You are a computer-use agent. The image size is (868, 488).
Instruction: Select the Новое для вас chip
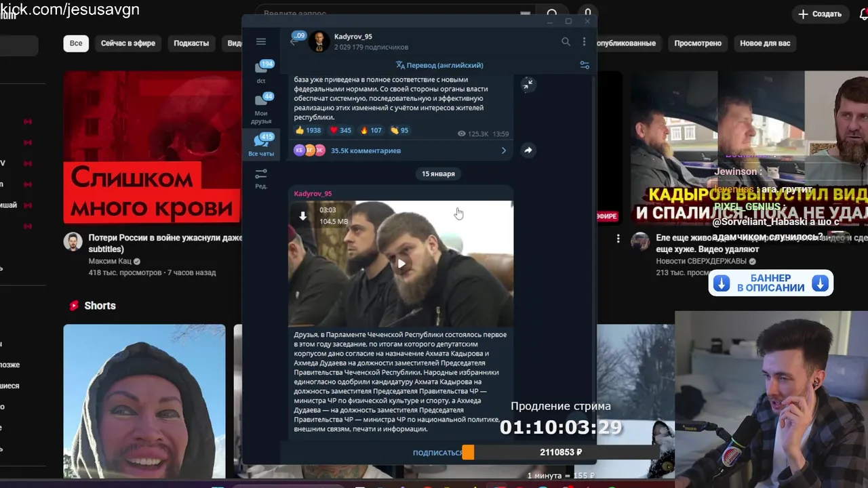click(765, 43)
